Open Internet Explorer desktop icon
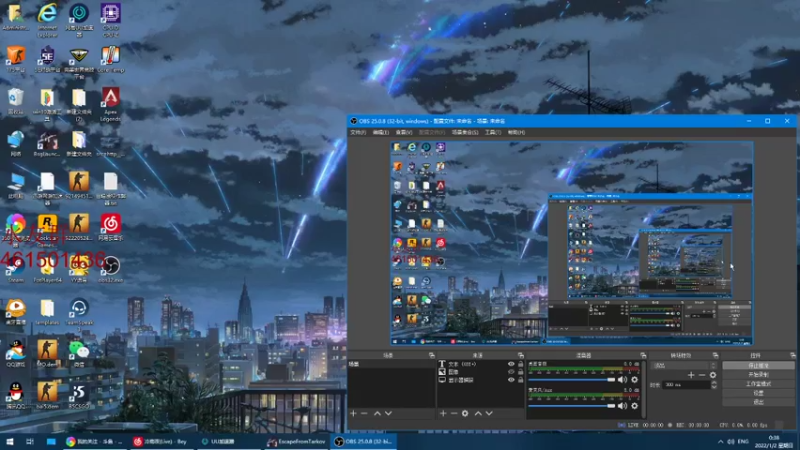 [47, 20]
